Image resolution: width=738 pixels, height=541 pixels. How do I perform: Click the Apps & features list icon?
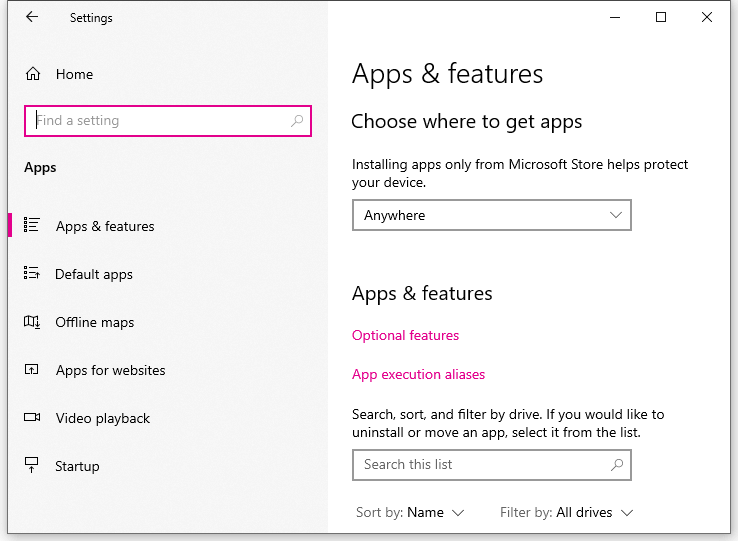(32, 225)
